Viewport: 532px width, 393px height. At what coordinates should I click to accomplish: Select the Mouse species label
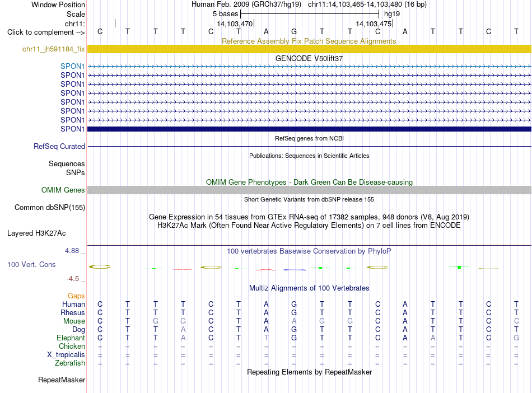pos(74,321)
